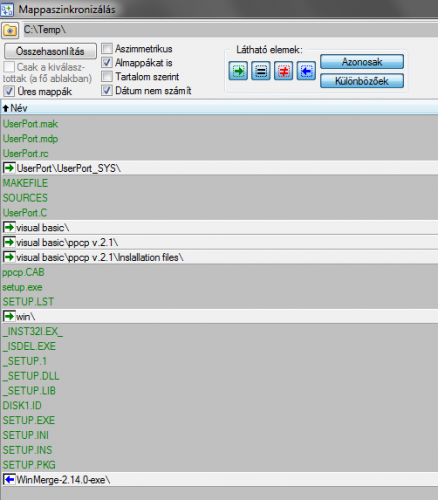
Task: Select the _SETUP.LIB file
Action: [x=29, y=391]
